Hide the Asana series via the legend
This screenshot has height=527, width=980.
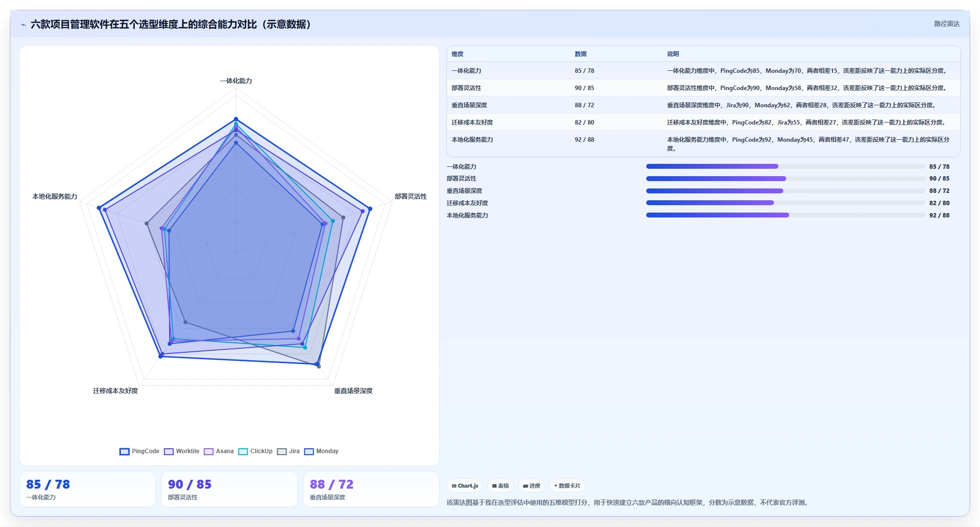pos(219,451)
